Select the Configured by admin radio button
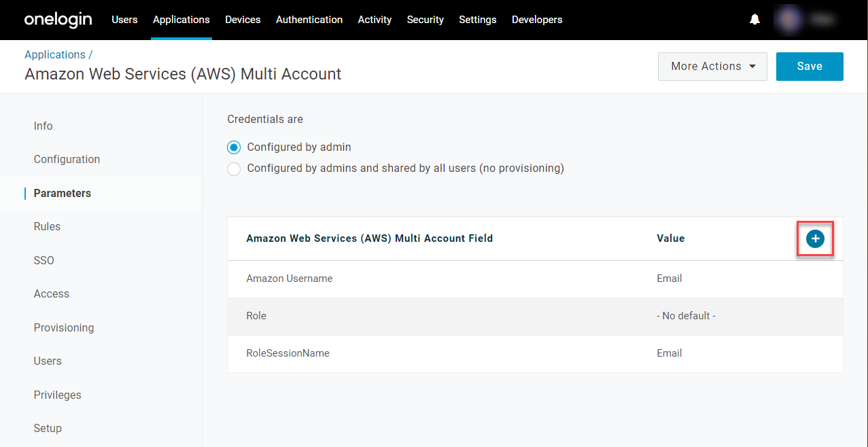This screenshot has width=868, height=447. click(x=234, y=147)
